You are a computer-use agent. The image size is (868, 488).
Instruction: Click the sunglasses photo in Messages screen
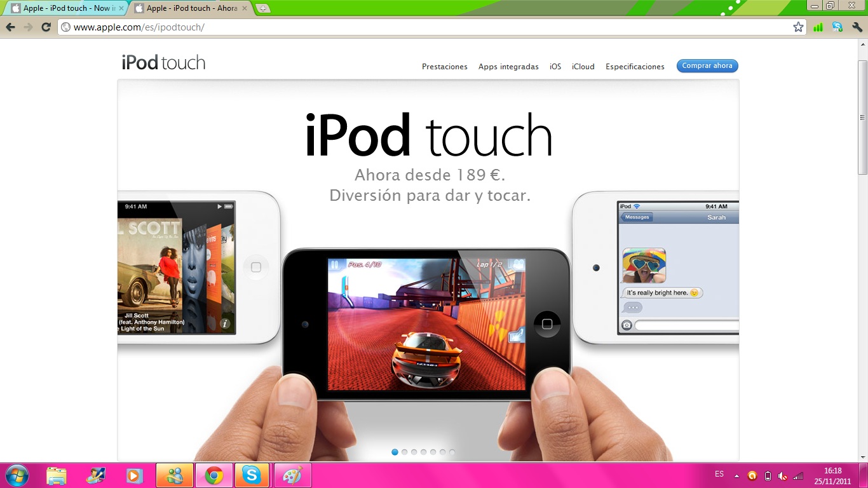pos(644,265)
